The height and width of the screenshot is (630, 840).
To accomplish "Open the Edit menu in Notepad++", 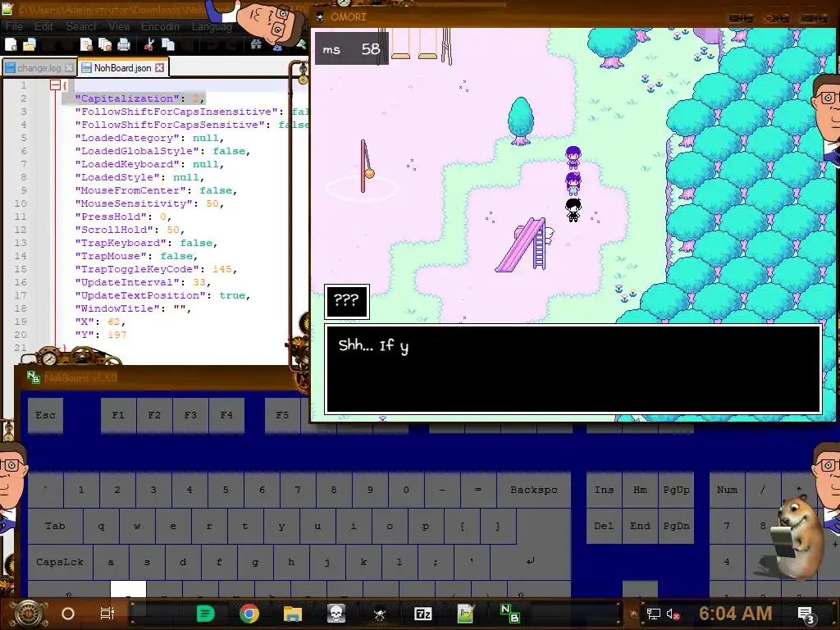I will pyautogui.click(x=43, y=26).
